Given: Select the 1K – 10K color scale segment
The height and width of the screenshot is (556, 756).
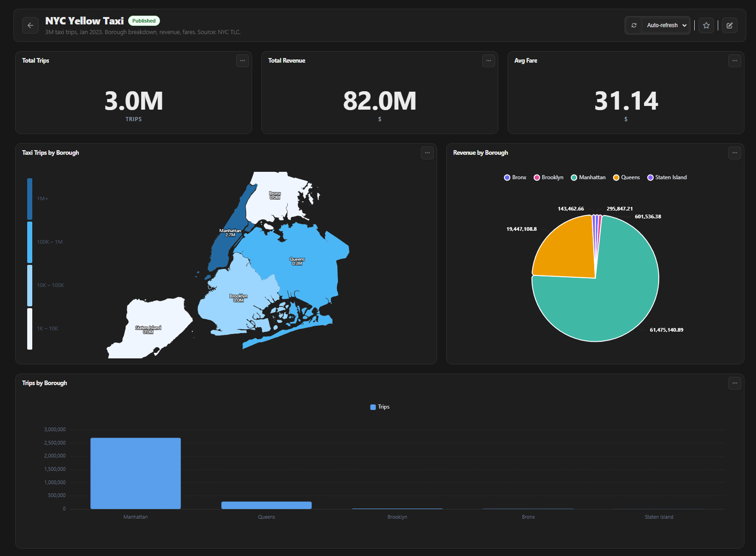Looking at the screenshot, I should click(x=30, y=329).
